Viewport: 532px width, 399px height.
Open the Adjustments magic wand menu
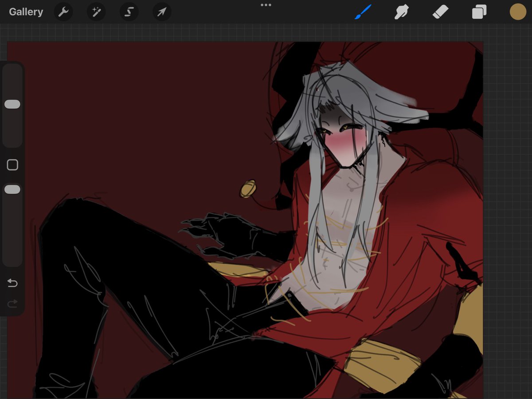pos(96,12)
